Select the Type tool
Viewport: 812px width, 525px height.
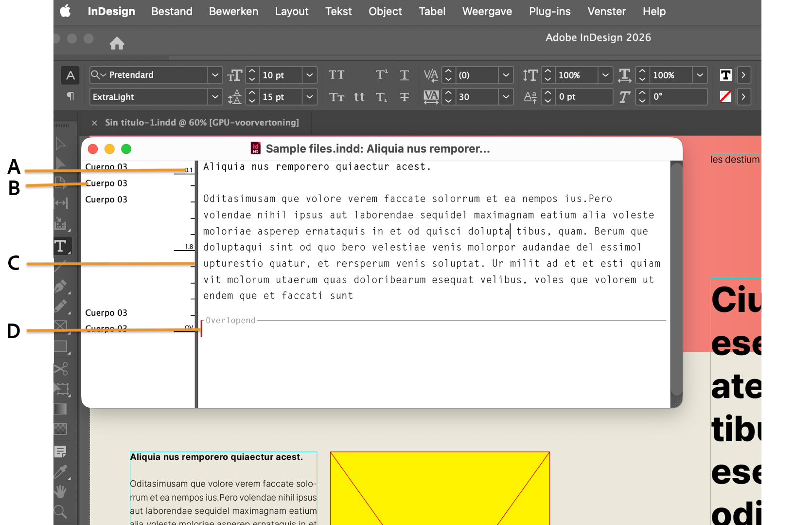point(61,246)
